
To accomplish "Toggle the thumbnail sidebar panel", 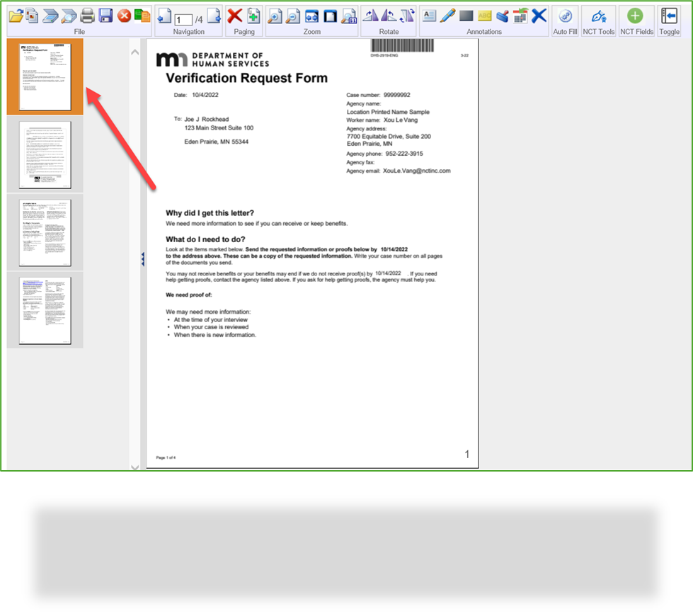I will 668,15.
